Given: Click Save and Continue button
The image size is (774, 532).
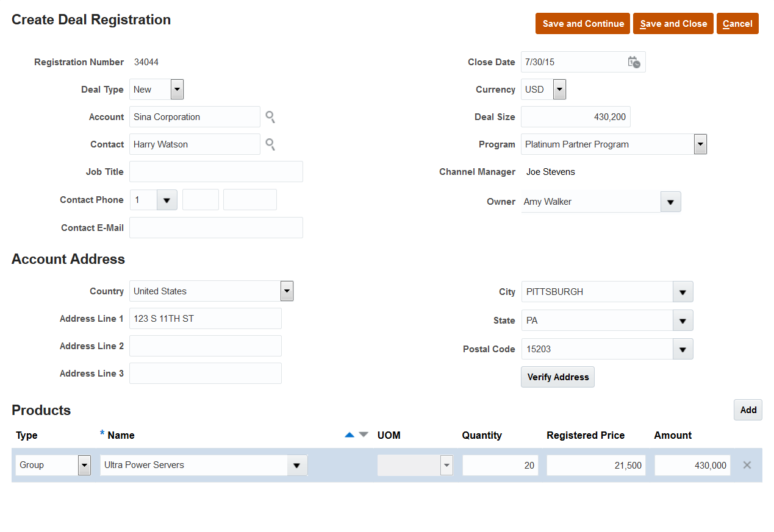Looking at the screenshot, I should [x=582, y=24].
